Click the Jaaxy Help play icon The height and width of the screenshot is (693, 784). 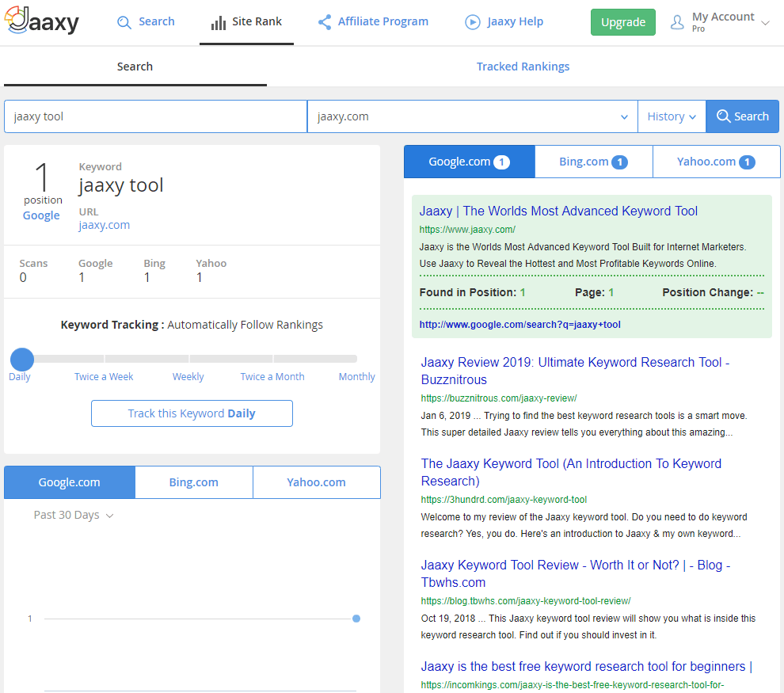tap(473, 22)
